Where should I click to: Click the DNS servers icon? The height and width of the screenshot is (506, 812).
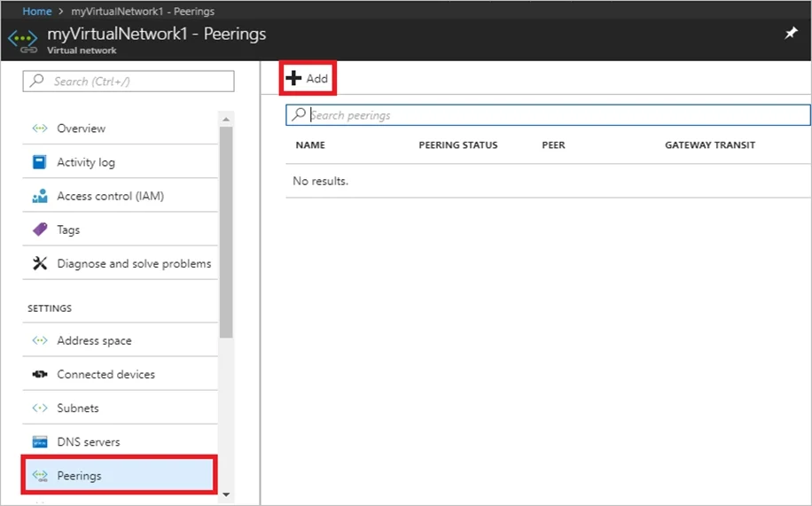click(x=40, y=442)
